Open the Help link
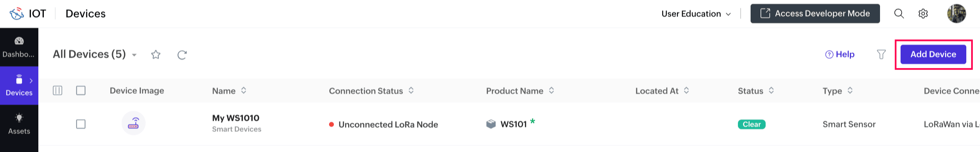The width and height of the screenshot is (980, 152). (840, 55)
